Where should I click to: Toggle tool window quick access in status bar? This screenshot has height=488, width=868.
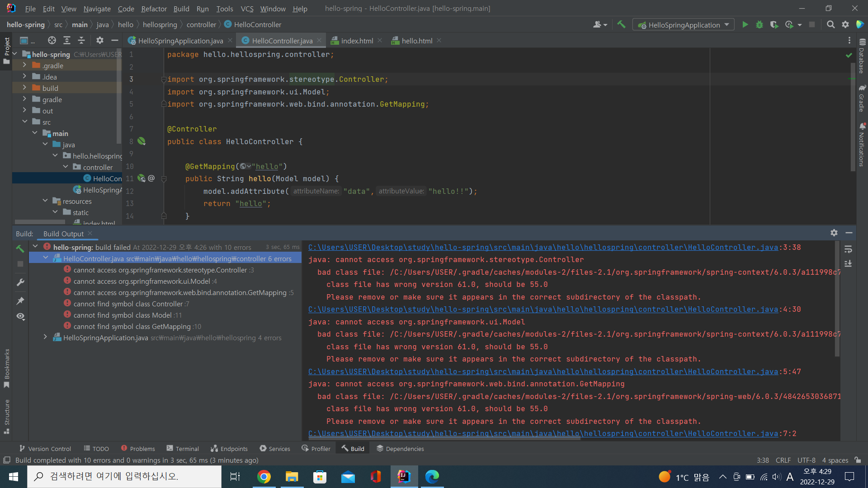pyautogui.click(x=7, y=460)
